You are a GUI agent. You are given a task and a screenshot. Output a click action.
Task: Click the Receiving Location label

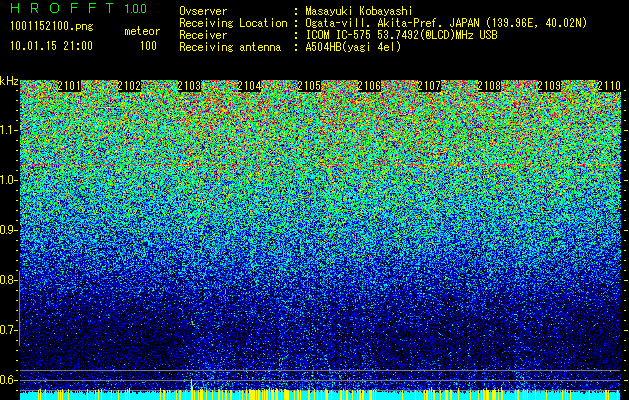[x=233, y=23]
